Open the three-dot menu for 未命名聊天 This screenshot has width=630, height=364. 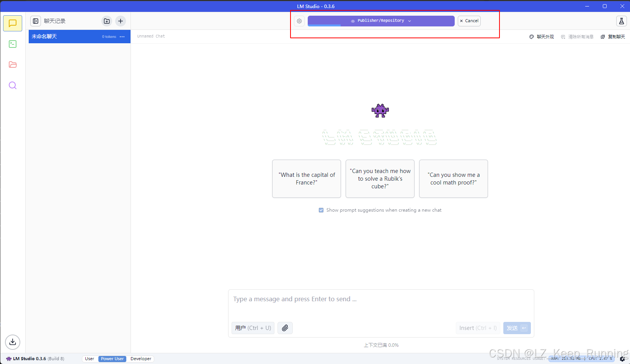point(122,37)
